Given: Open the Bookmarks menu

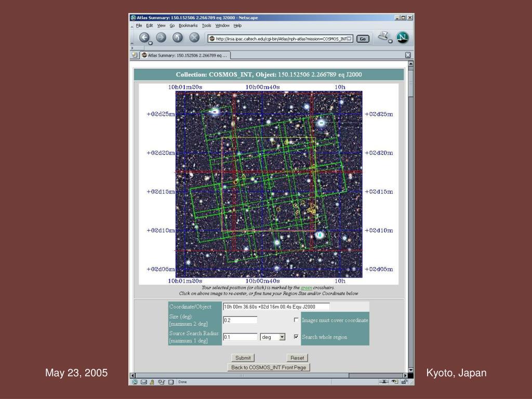Looking at the screenshot, I should point(188,25).
